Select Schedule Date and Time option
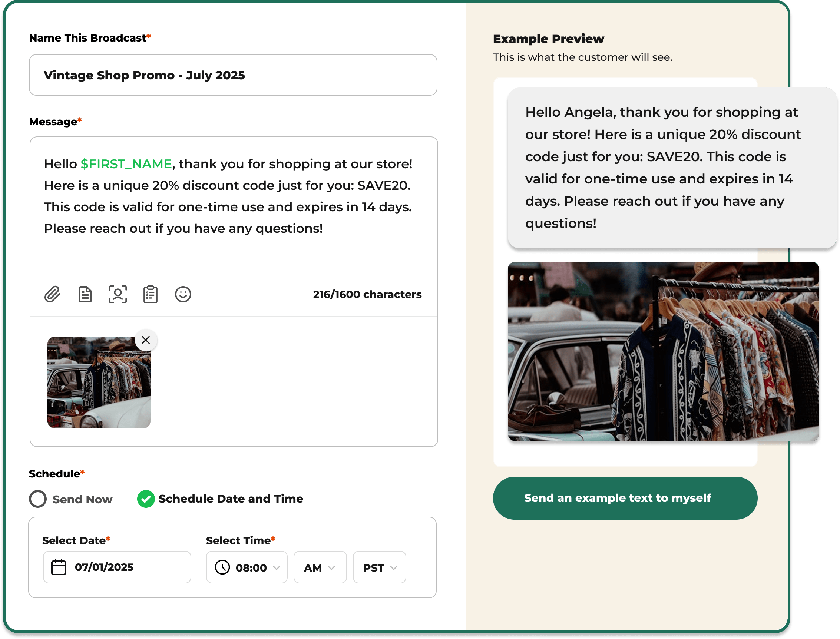840x639 pixels. pos(146,499)
